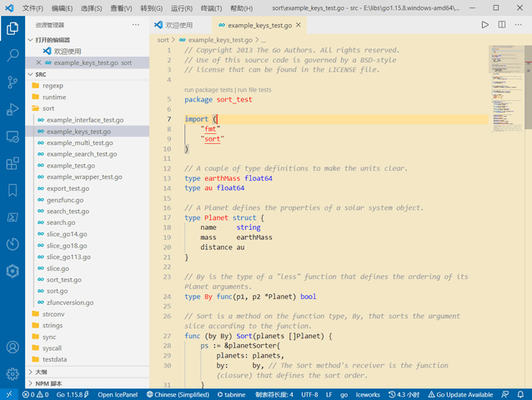Screen dimensions: 532x400
Task: Open the Extensions view
Action: tap(13, 163)
